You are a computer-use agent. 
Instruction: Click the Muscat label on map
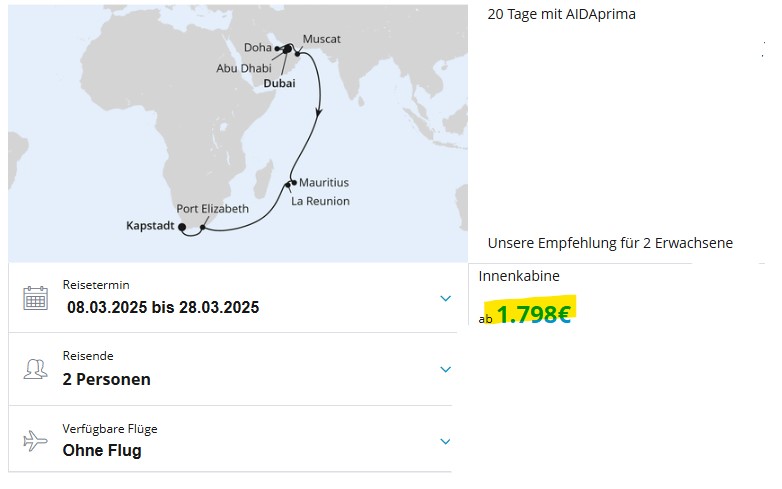[322, 39]
